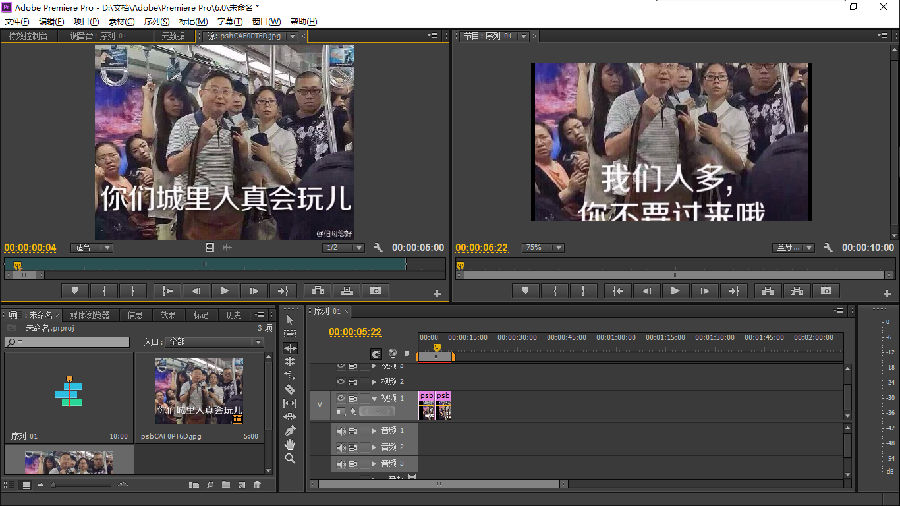Click the timeline timecode 00:00:05:22

coord(355,332)
